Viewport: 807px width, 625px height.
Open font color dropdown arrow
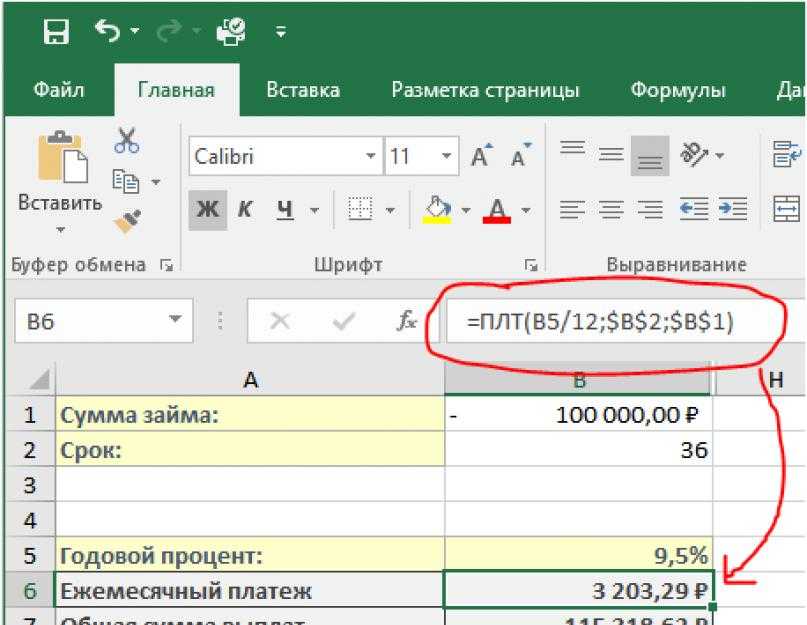(x=525, y=210)
